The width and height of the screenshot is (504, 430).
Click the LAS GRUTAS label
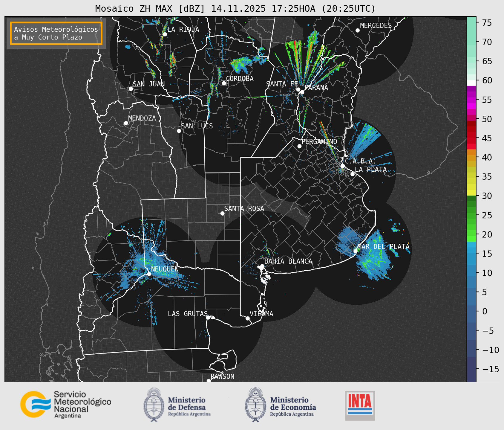click(x=188, y=314)
